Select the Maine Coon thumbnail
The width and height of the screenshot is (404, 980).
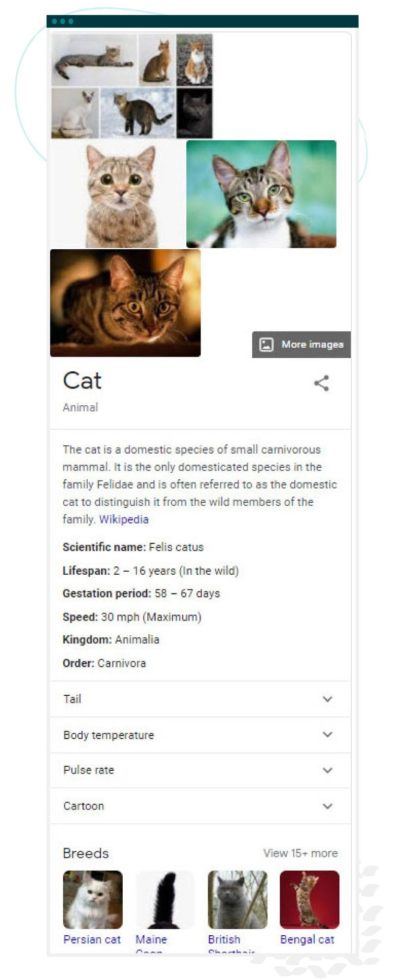(165, 900)
